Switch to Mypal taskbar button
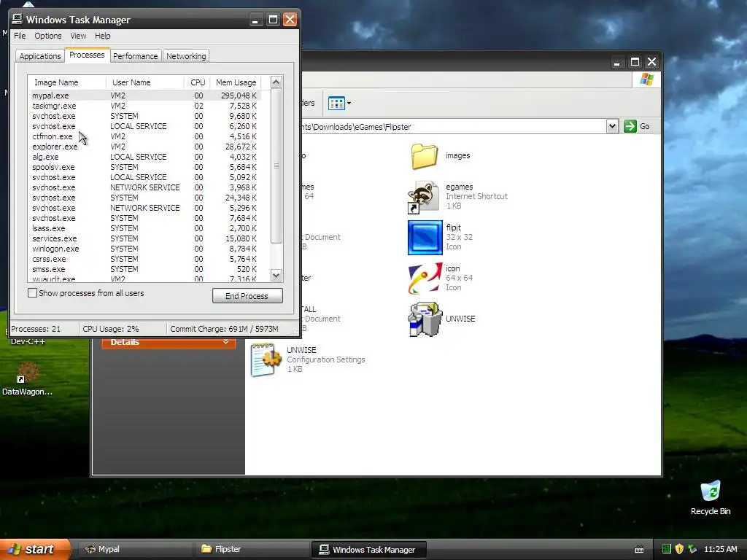Viewport: 747px width, 560px height. [135, 549]
